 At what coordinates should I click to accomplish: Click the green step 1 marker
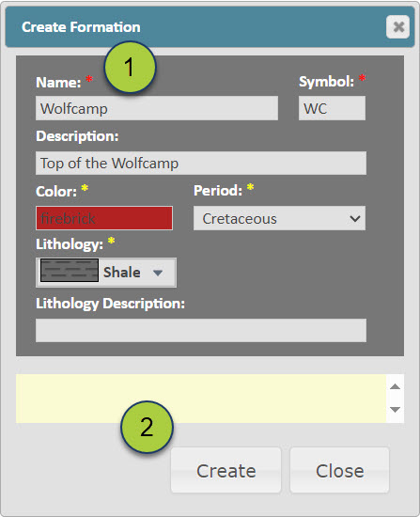[130, 67]
